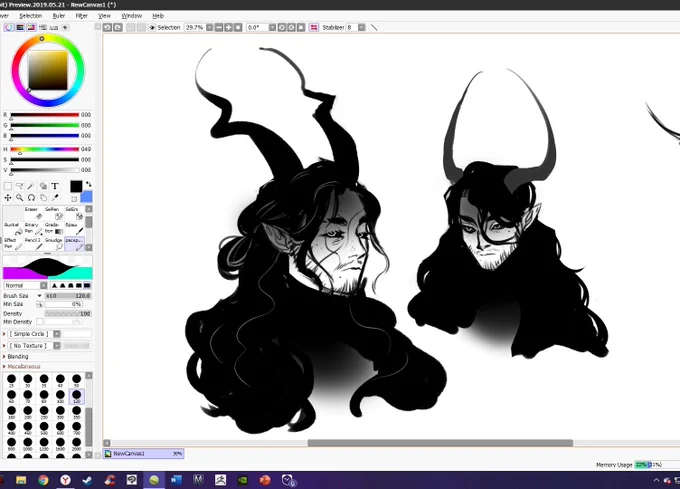Expand the Blending section
This screenshot has height=489, width=680.
(18, 356)
